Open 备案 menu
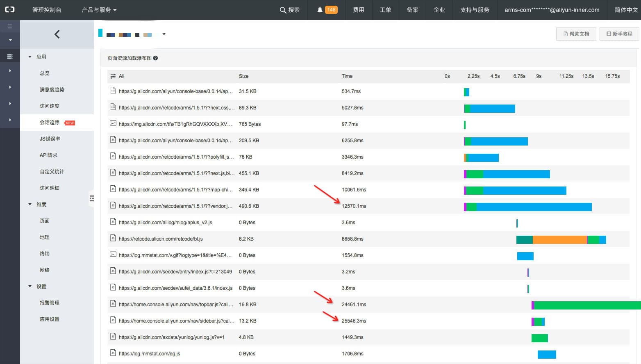The height and width of the screenshot is (364, 641). (x=412, y=10)
